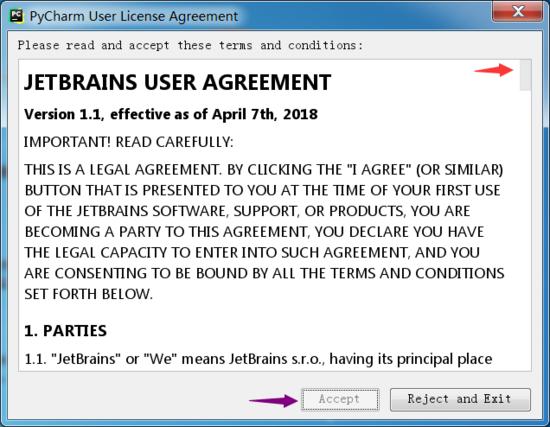Click the Accept button
550x427 pixels.
tap(340, 399)
